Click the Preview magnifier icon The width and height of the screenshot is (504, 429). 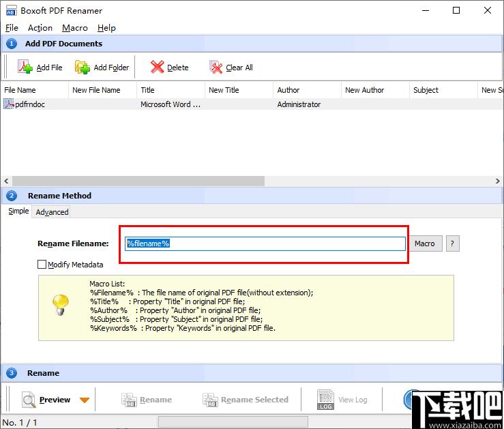29,400
